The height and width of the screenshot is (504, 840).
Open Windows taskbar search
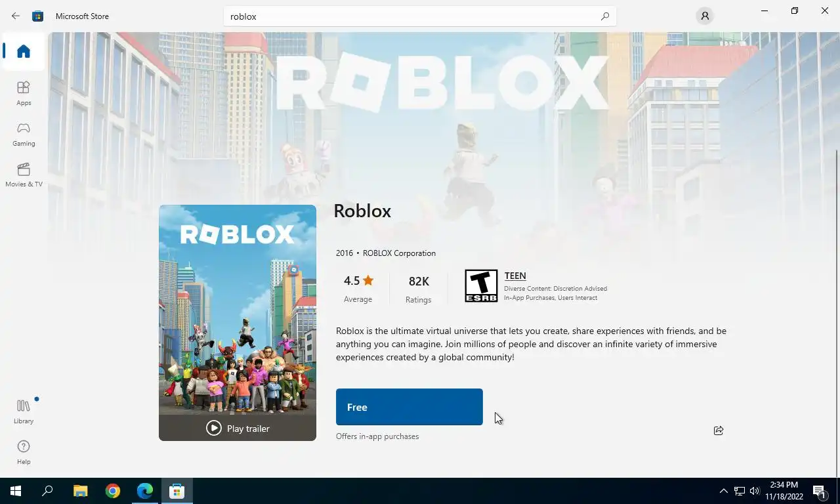coord(47,491)
